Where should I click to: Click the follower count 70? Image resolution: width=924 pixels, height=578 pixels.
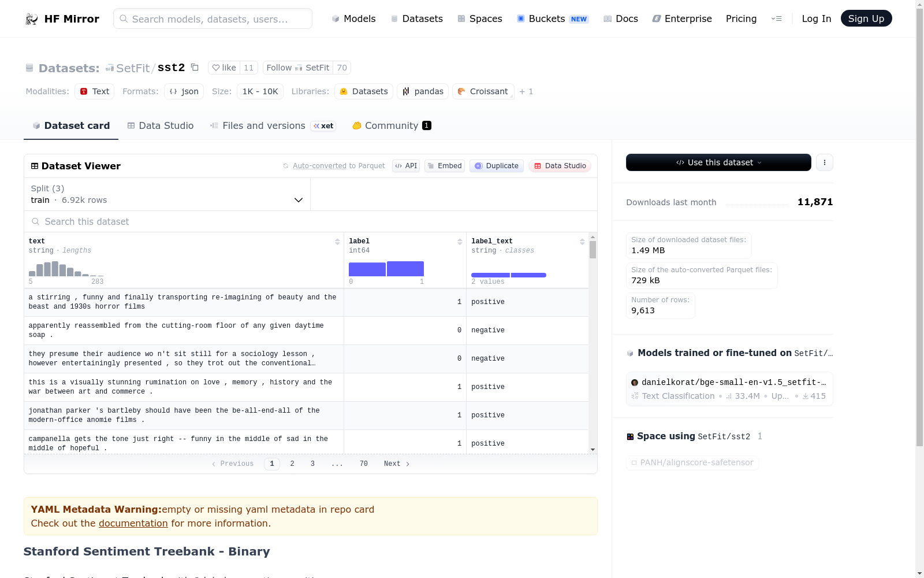pos(342,68)
